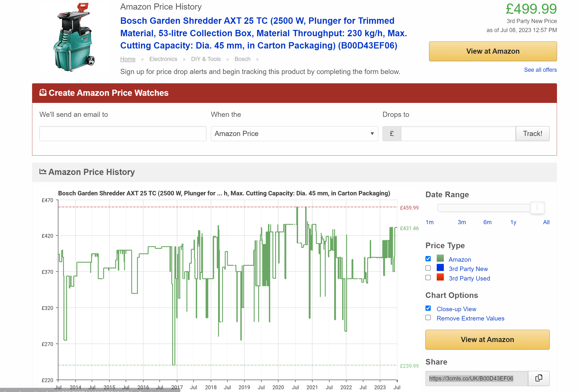Click the Track! button
The width and height of the screenshot is (580, 392).
[x=532, y=134]
